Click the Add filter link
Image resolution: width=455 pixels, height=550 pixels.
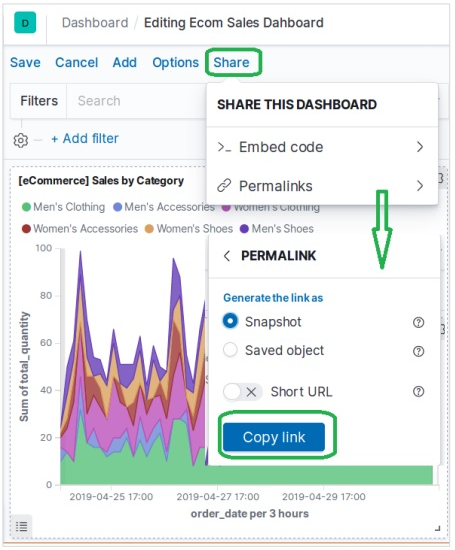85,139
